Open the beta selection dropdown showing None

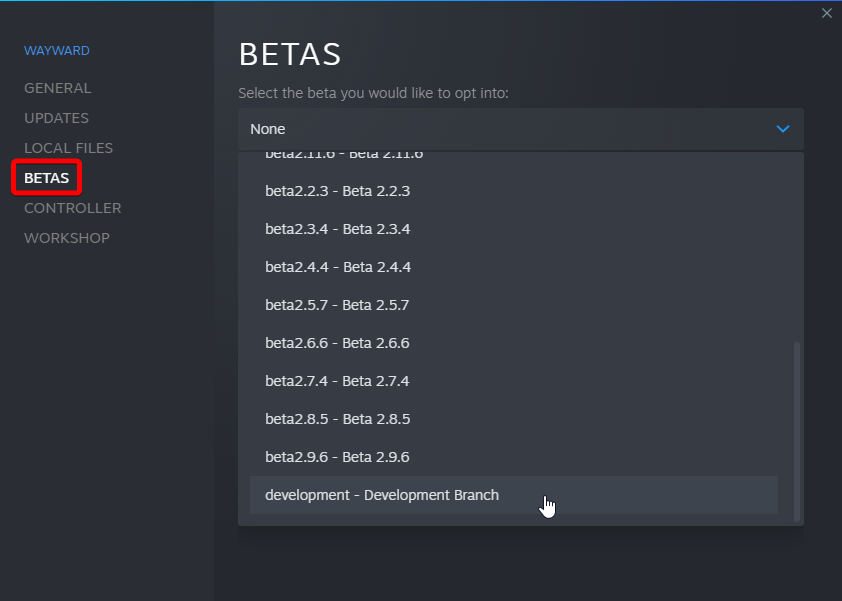tap(520, 129)
